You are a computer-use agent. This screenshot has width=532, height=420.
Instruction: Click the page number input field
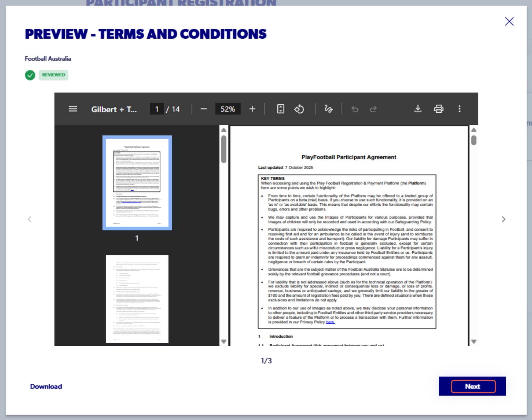(157, 109)
